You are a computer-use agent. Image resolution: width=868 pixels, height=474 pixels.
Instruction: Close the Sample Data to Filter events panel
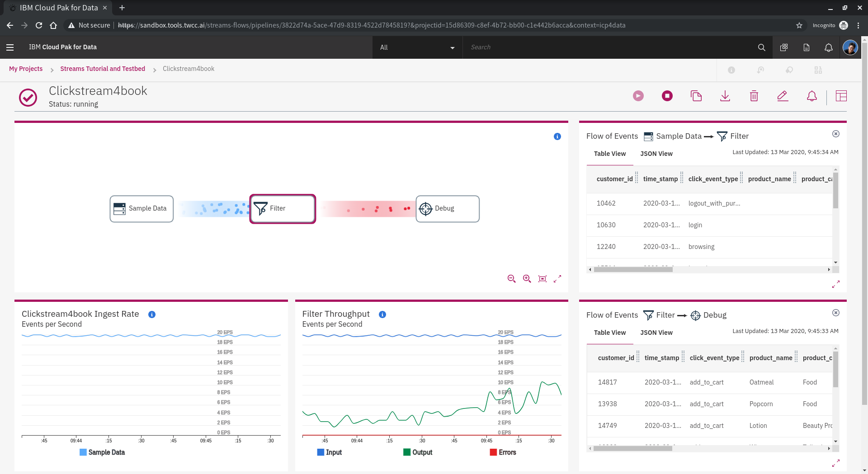tap(836, 134)
